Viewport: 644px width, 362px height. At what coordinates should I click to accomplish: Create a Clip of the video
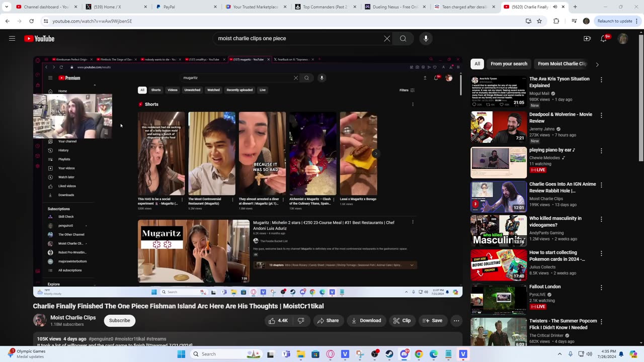click(401, 321)
